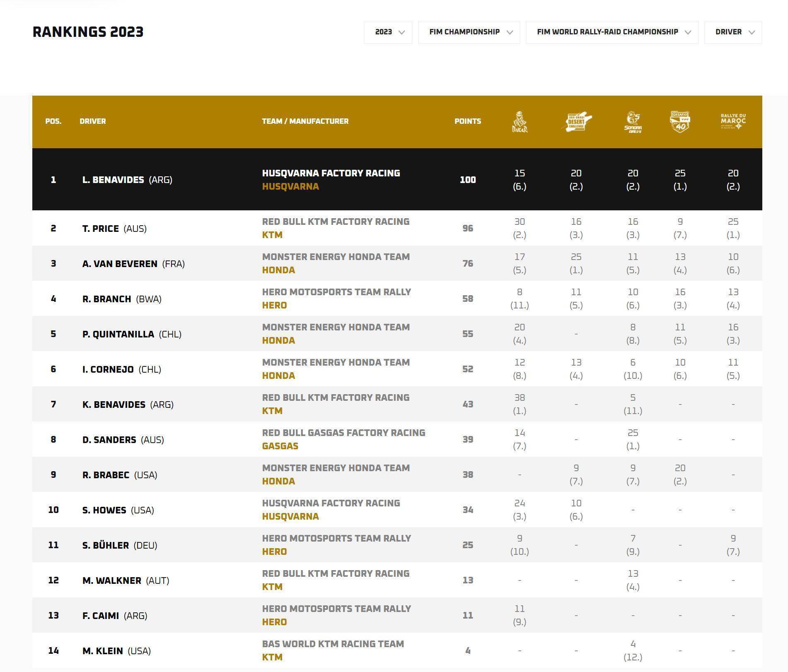Click BAS World KTM Racing Team
788x672 pixels.
pos(333,644)
